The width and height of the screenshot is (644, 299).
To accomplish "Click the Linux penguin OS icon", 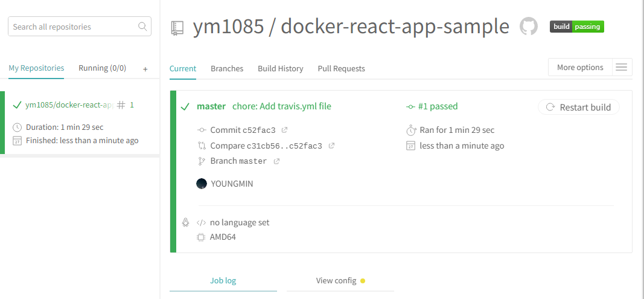I will [186, 222].
